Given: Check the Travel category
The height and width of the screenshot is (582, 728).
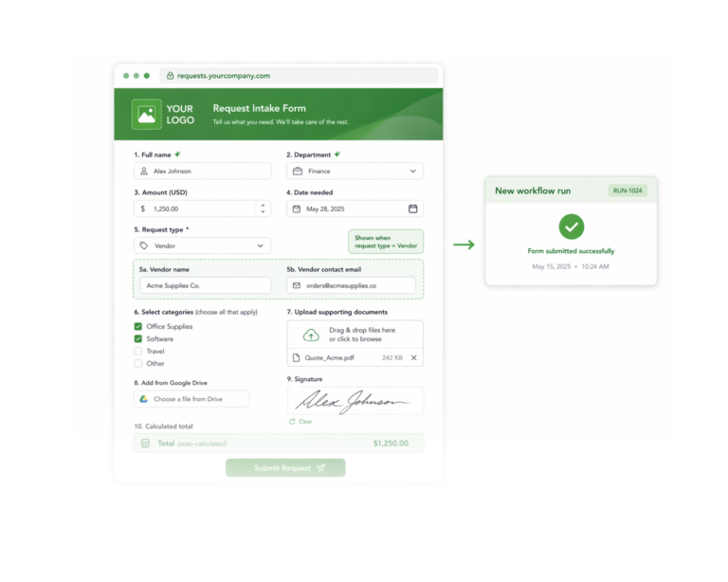Looking at the screenshot, I should [137, 352].
